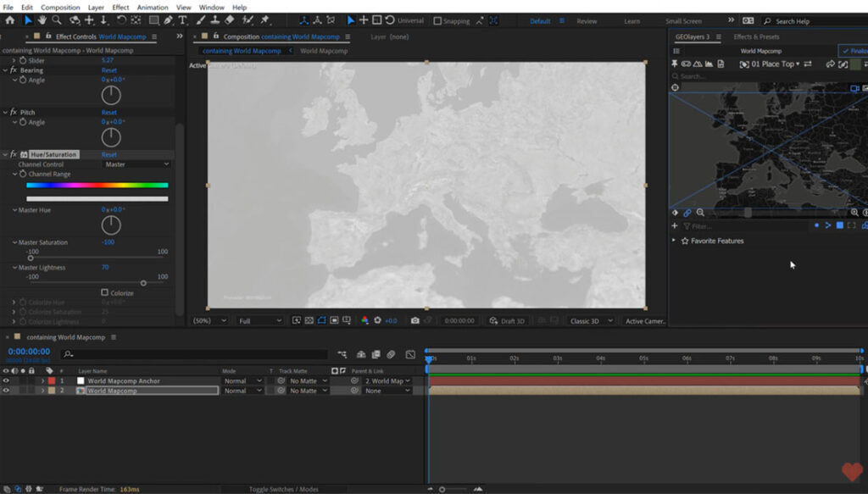Screen dimensions: 868x494
Task: Enable the Colorize checkbox
Action: pos(104,292)
